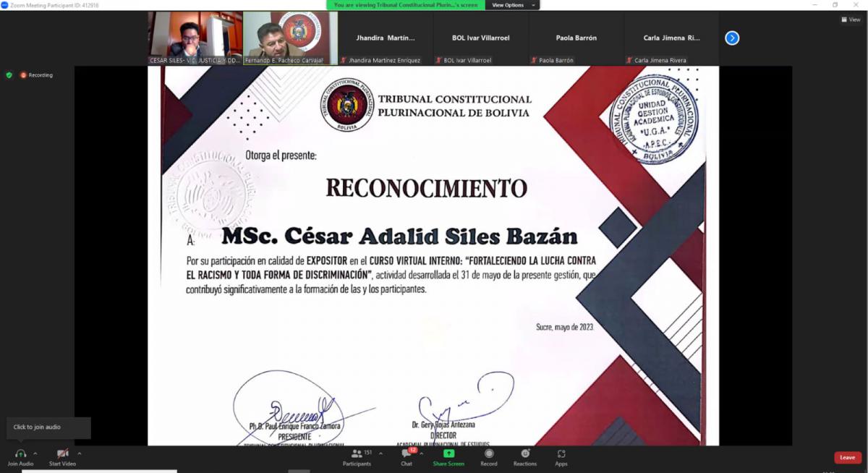Open the View layout menu
868x473 pixels.
click(x=850, y=20)
